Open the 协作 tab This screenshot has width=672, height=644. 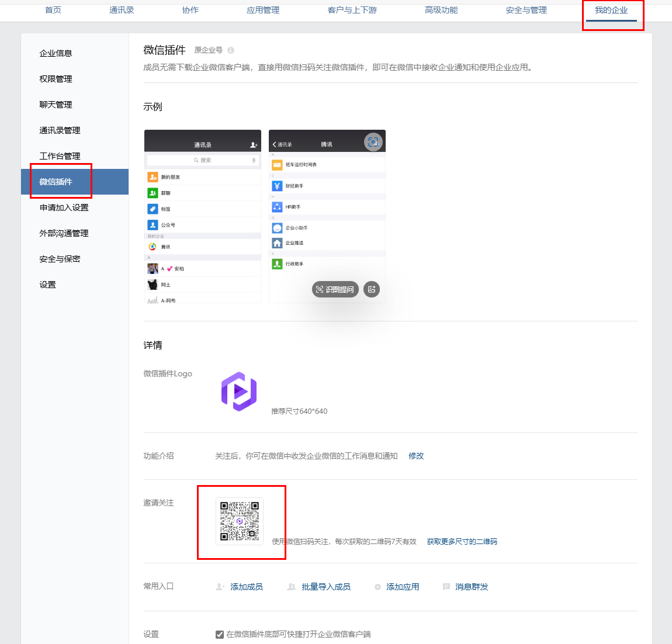(x=190, y=11)
